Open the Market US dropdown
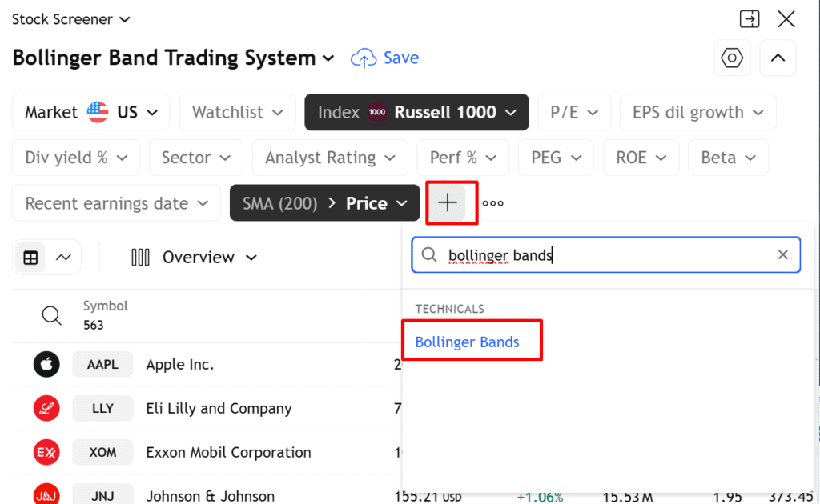The image size is (820, 504). point(91,112)
